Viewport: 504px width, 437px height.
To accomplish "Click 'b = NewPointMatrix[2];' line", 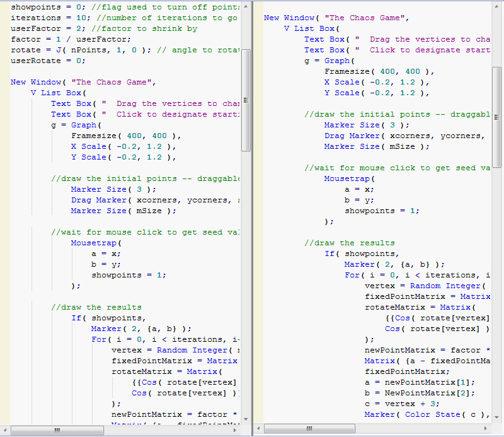I will (420, 393).
